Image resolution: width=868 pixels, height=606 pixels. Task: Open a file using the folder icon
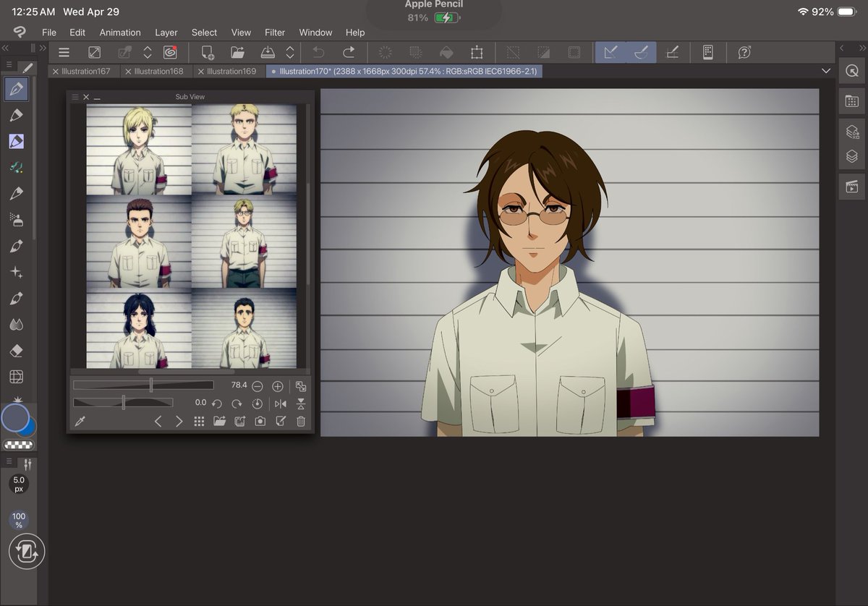click(x=237, y=52)
